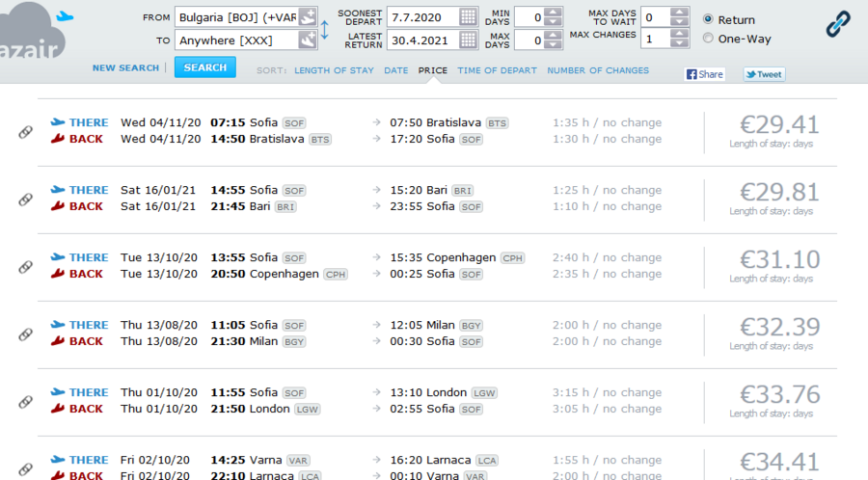Share results on Facebook
The height and width of the screenshot is (480, 868).
pyautogui.click(x=705, y=74)
